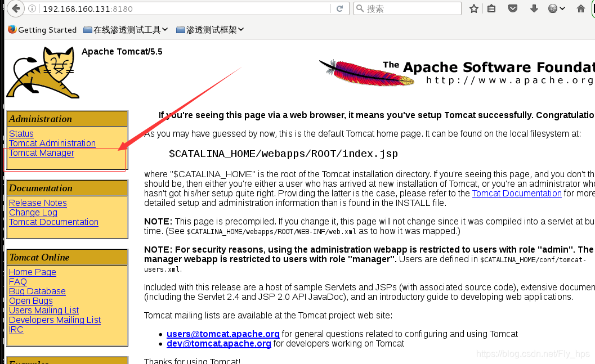Click the Pocket shield icon
595x364 pixels.
[x=513, y=8]
